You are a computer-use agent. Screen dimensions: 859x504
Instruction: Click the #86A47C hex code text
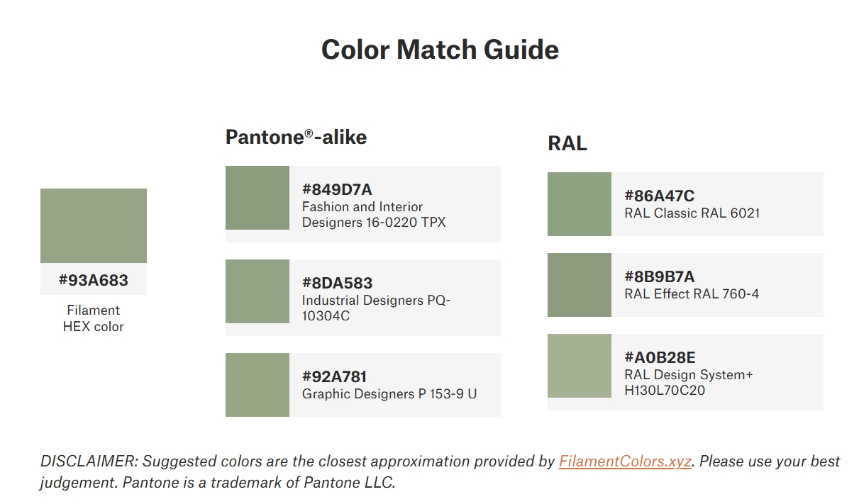pos(659,196)
